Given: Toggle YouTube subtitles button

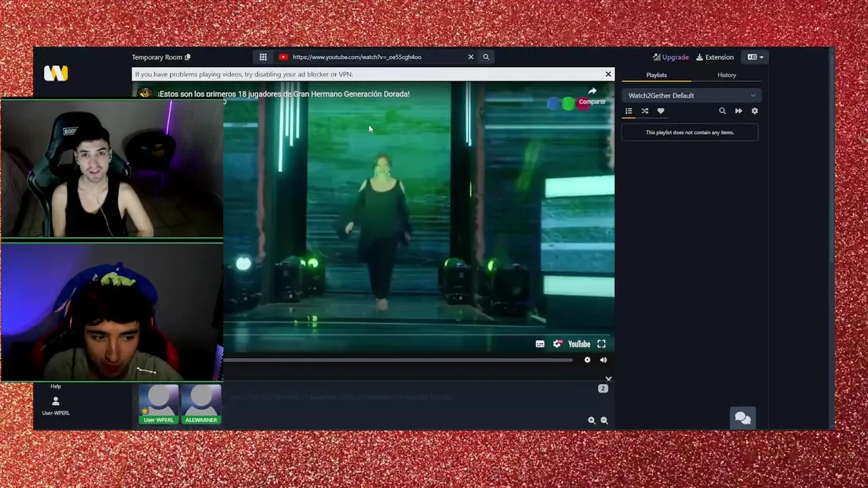Looking at the screenshot, I should pyautogui.click(x=540, y=344).
